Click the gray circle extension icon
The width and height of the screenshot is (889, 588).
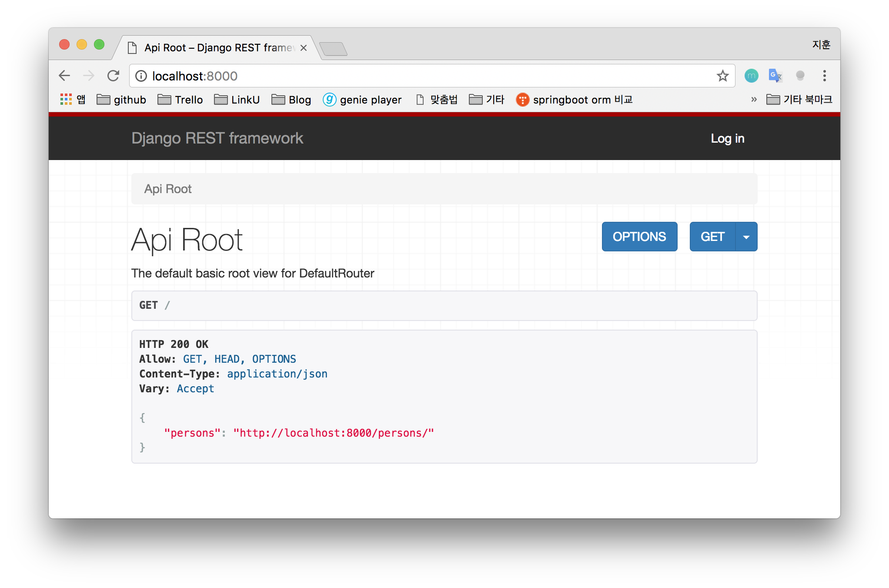pyautogui.click(x=800, y=76)
